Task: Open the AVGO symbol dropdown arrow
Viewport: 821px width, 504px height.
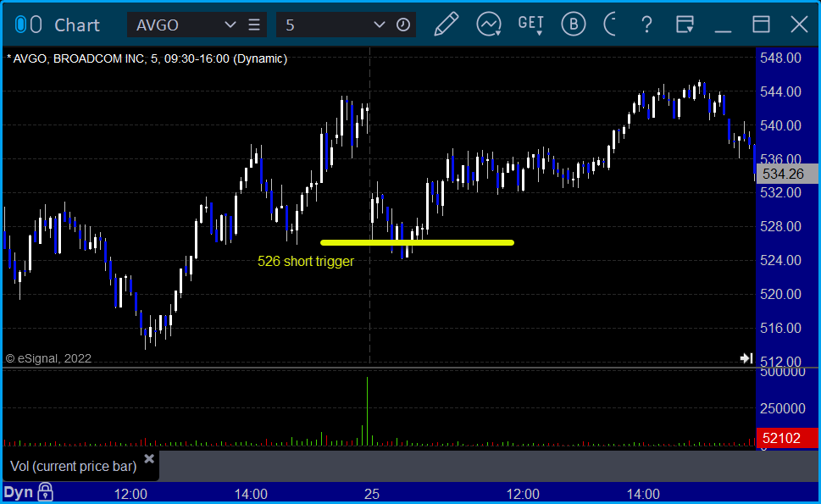Action: 230,25
